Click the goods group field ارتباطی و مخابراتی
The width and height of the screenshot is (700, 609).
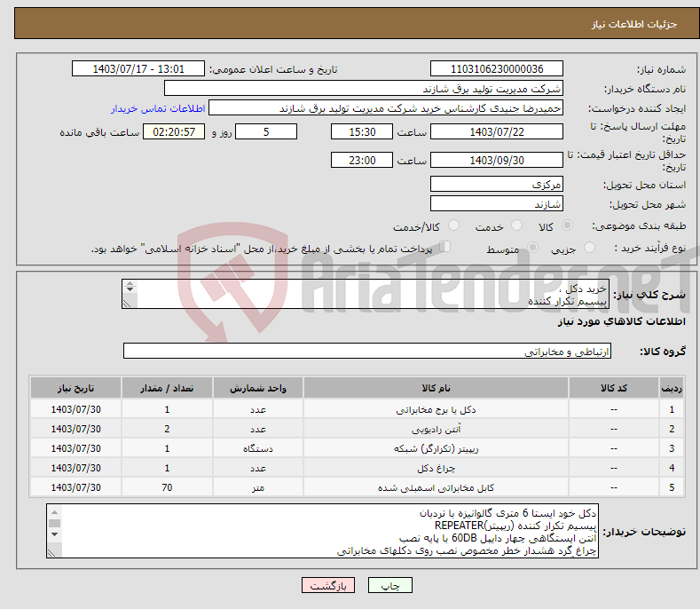tap(367, 352)
